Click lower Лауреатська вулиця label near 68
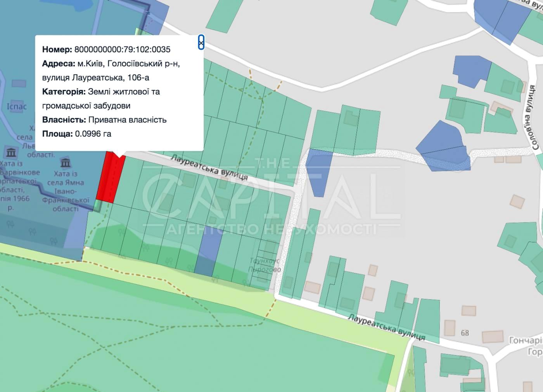The height and width of the screenshot is (392, 543). click(x=386, y=327)
